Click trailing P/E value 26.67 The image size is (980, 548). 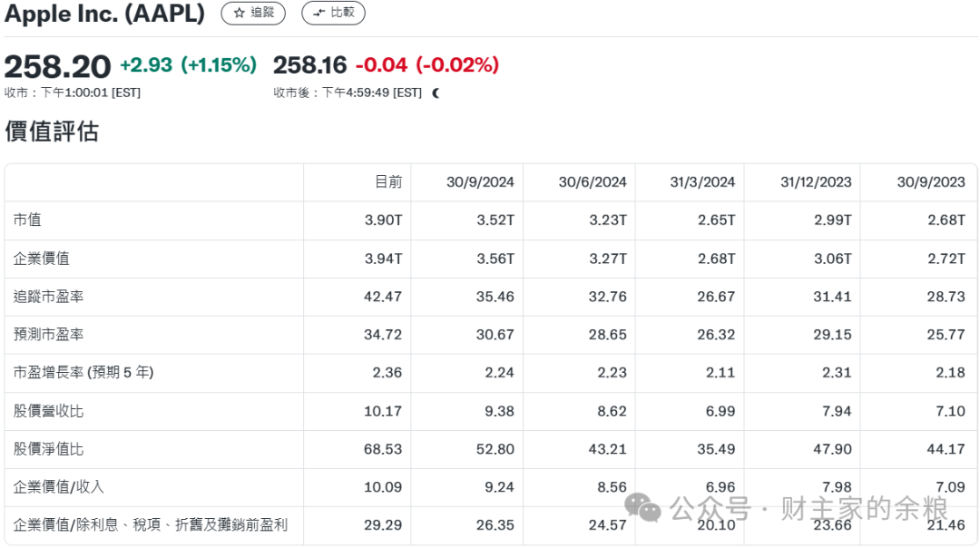[x=716, y=296]
